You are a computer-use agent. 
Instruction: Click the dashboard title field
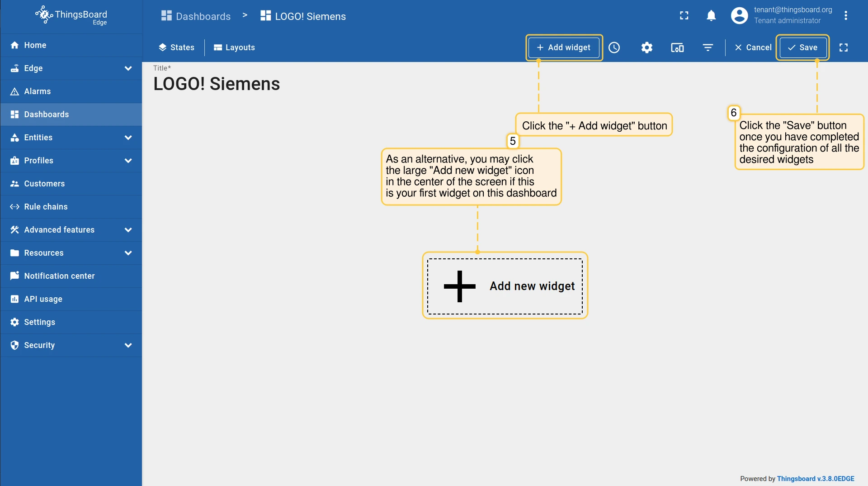(x=217, y=84)
